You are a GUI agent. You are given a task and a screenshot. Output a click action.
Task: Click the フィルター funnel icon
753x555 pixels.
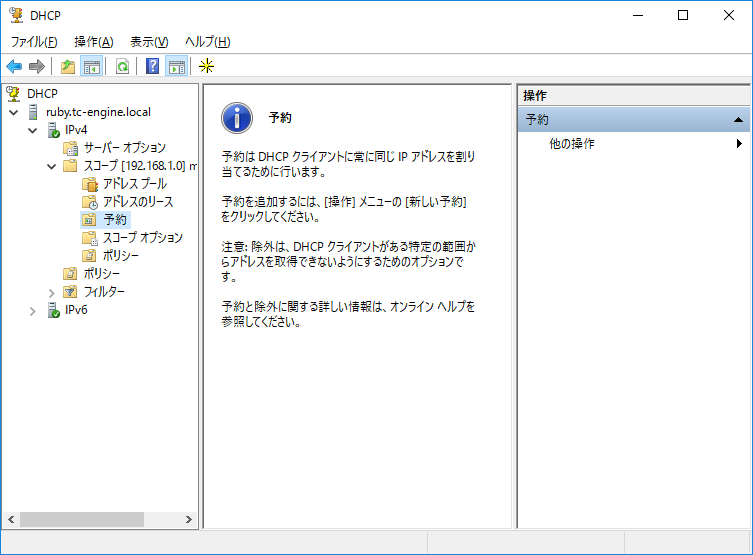[x=70, y=292]
